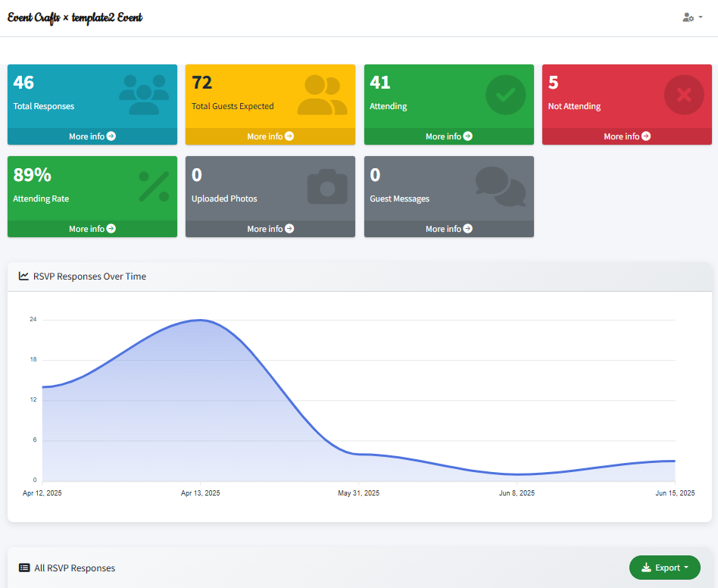This screenshot has height=588, width=718.
Task: Click the green Attending checkmark icon
Action: [505, 95]
